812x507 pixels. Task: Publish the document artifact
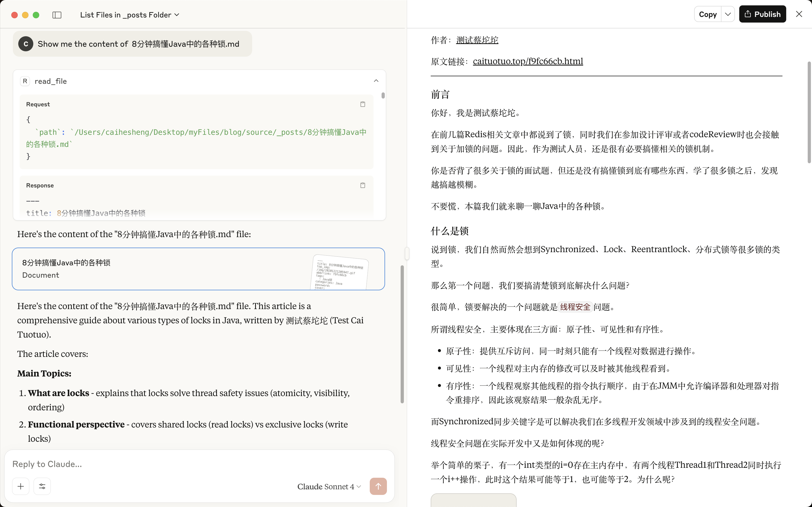(x=762, y=14)
